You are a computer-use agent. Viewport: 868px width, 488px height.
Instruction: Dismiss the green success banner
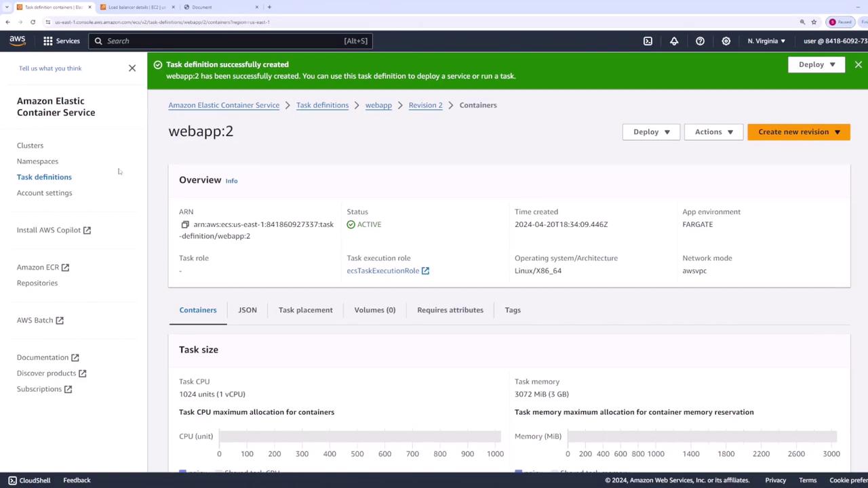tap(858, 64)
